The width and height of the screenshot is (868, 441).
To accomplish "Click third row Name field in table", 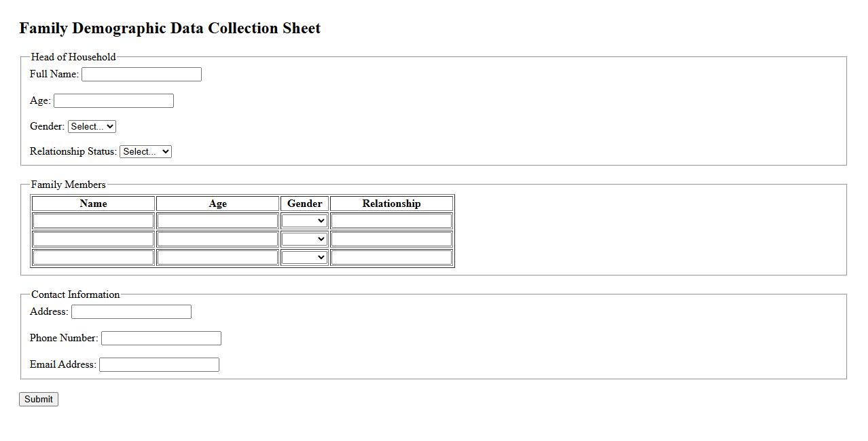I will click(93, 258).
